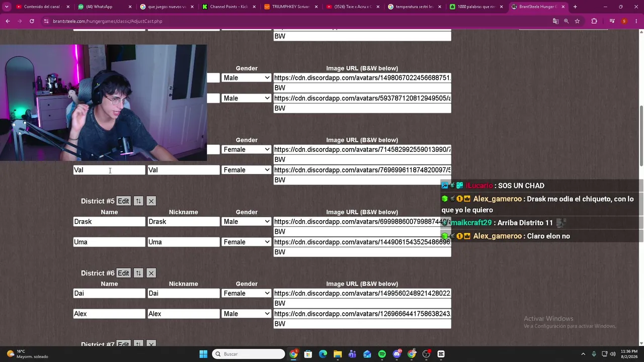644x362 pixels.
Task: Open the weather widget showing 16°C
Action: coord(28,354)
